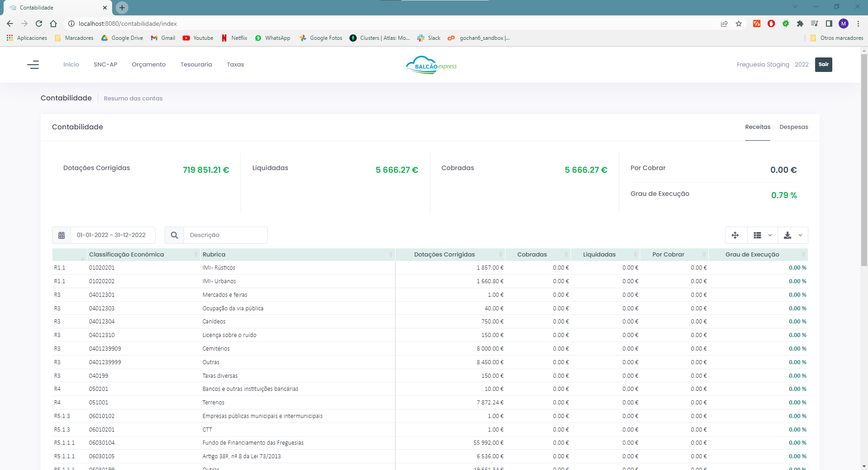The width and height of the screenshot is (868, 470).
Task: Select the Fundo de Financiamento das Freguesias row
Action: pos(430,443)
